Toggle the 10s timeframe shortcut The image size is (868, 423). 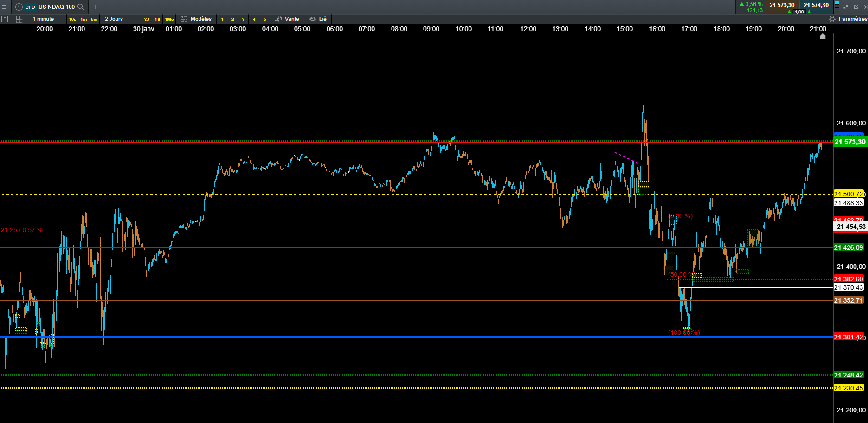72,19
